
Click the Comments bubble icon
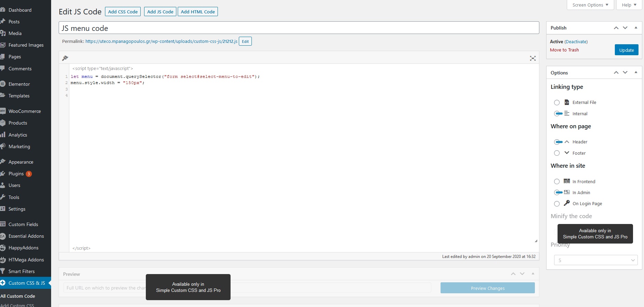coord(3,69)
